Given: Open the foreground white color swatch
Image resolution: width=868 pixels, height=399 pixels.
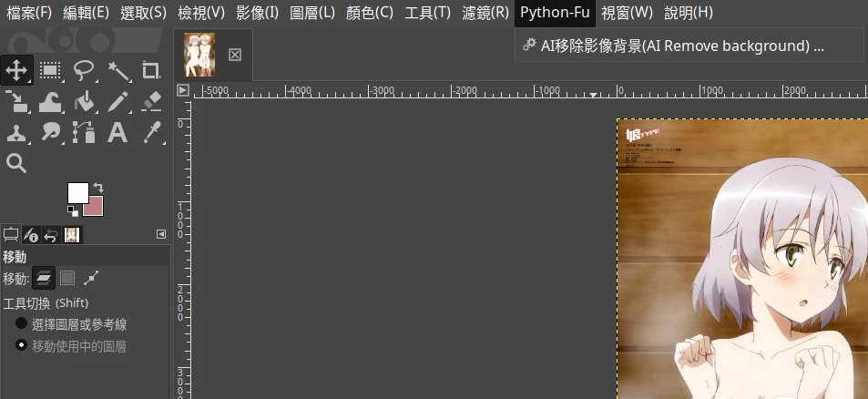Looking at the screenshot, I should (x=77, y=192).
